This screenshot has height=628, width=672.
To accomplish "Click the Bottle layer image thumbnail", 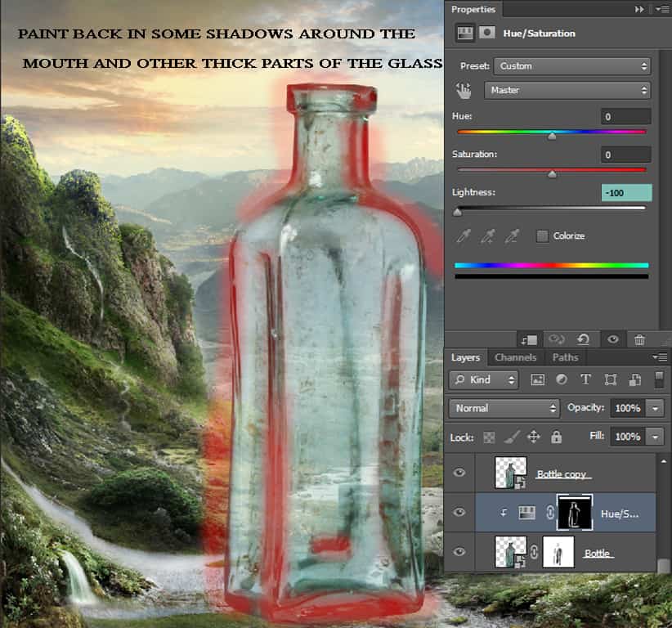I will pos(510,552).
